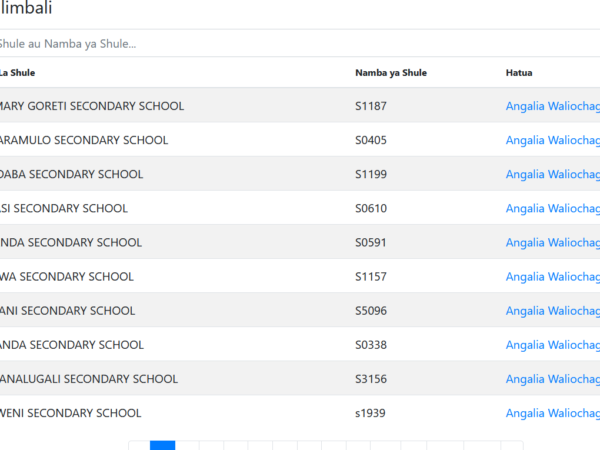Select WA SECONDARY SCHOOL name cell
This screenshot has width=600, height=450.
(x=67, y=276)
